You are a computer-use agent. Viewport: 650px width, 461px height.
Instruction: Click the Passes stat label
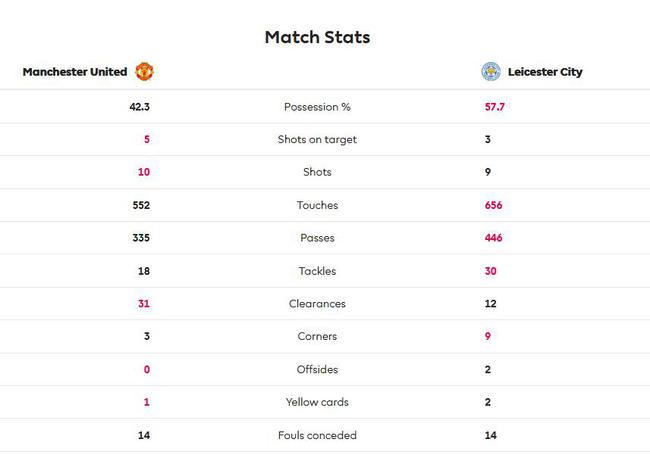pyautogui.click(x=317, y=238)
